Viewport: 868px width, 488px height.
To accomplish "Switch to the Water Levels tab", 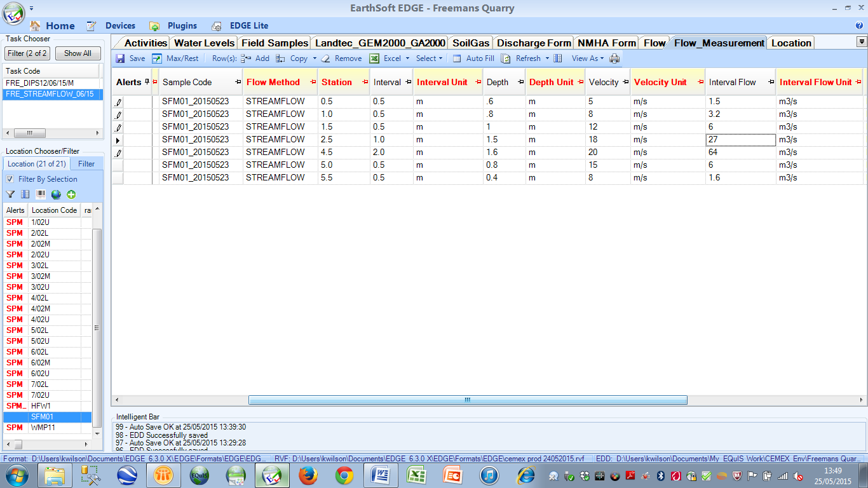I will point(204,43).
